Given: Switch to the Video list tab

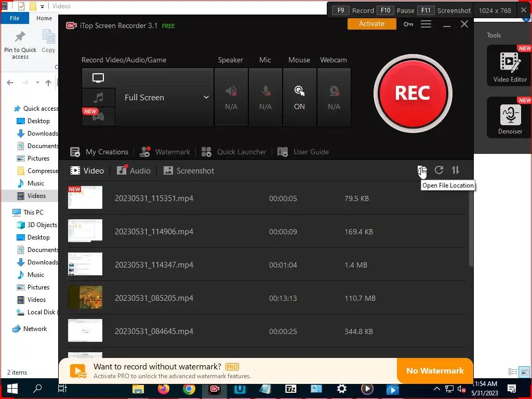Looking at the screenshot, I should click(x=87, y=170).
